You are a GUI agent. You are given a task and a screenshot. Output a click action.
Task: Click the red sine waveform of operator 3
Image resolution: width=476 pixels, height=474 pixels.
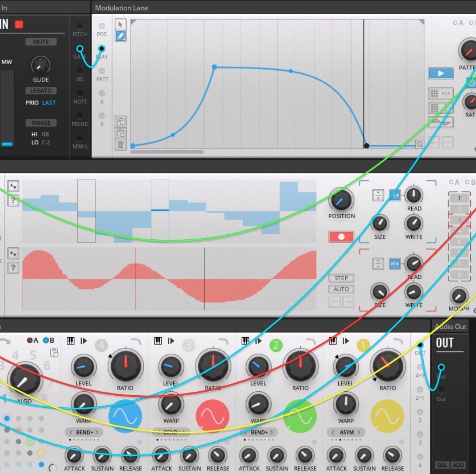tap(212, 416)
